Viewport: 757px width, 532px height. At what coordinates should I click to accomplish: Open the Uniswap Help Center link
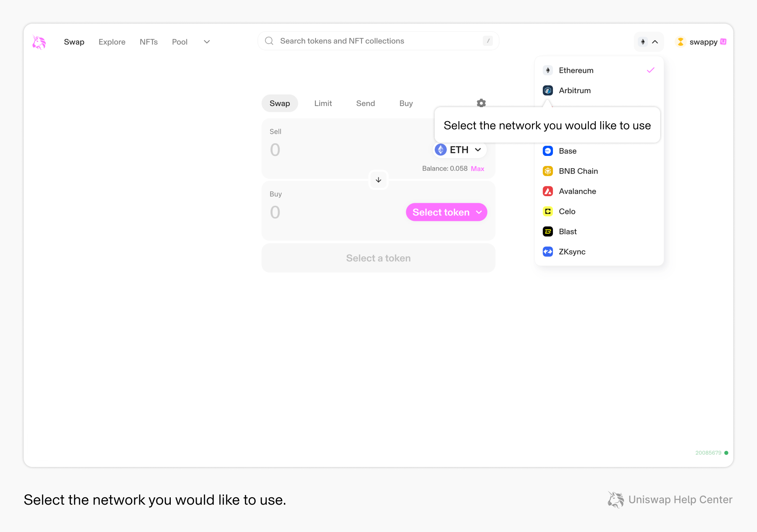point(680,499)
